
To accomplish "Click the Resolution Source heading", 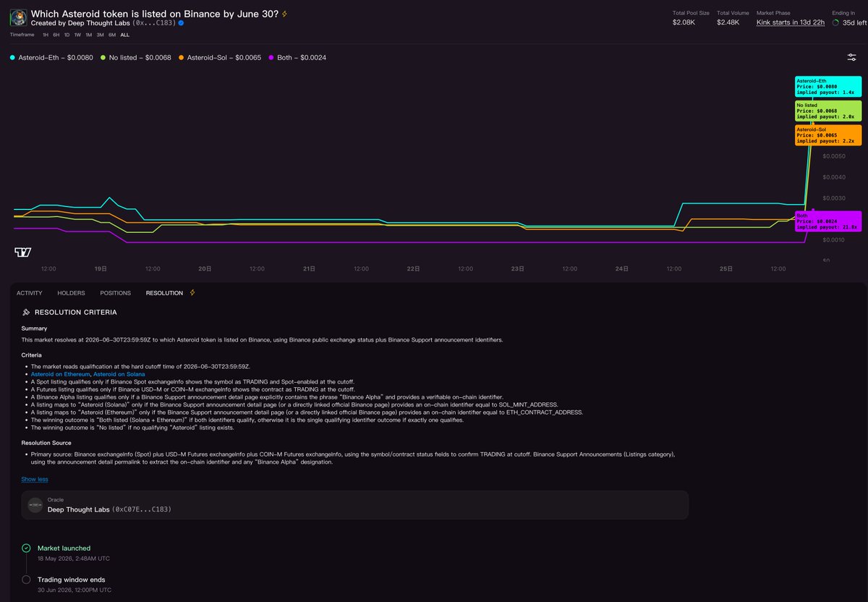I will pyautogui.click(x=46, y=442).
